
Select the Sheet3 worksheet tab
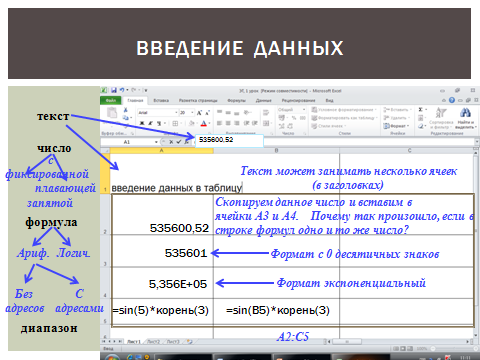173,342
